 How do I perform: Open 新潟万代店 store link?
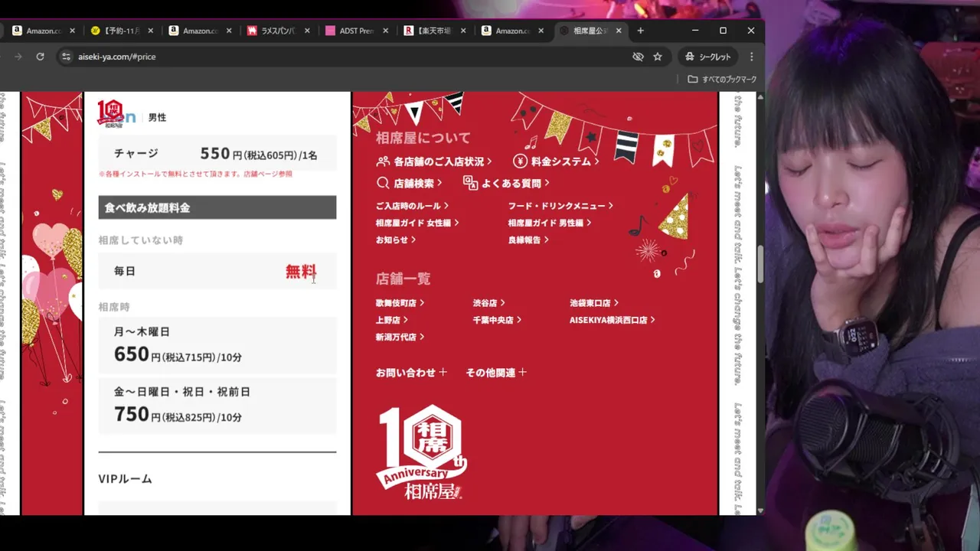click(x=400, y=337)
